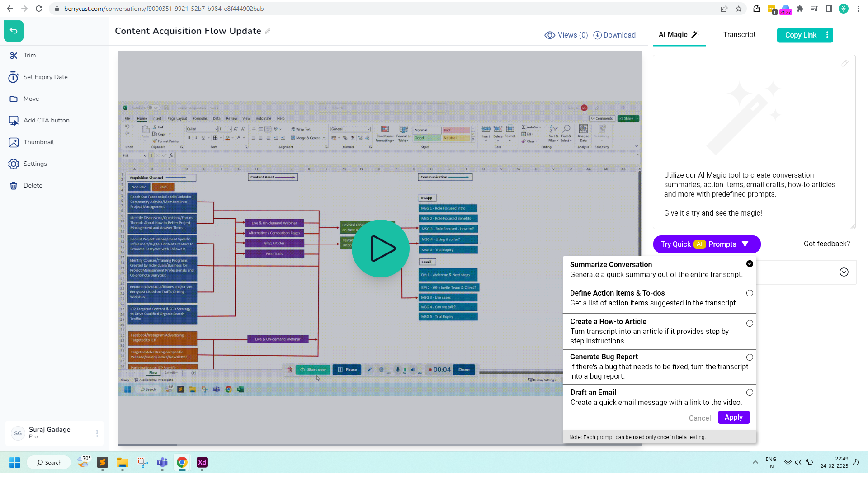Play the video with center play button
The image size is (868, 488).
pyautogui.click(x=381, y=249)
